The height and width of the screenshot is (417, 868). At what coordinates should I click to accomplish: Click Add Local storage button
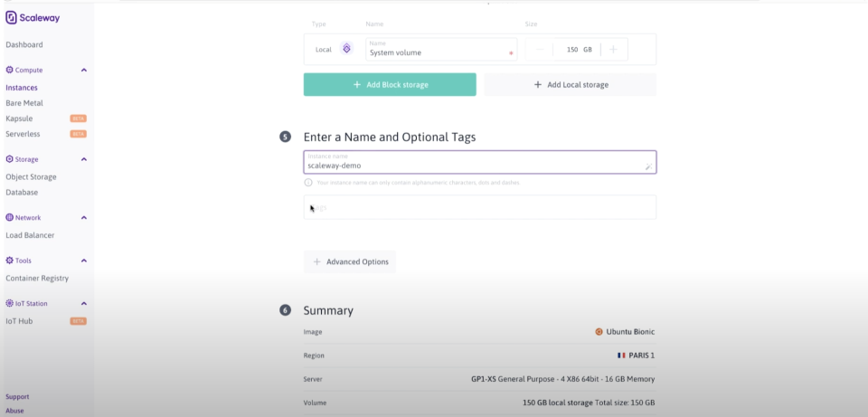pyautogui.click(x=571, y=85)
